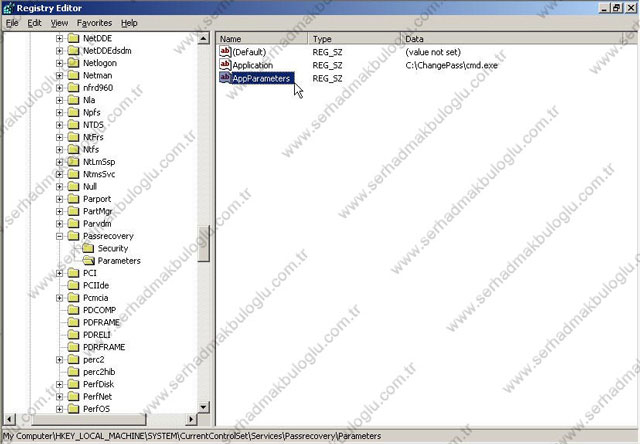This screenshot has width=640, height=444.
Task: Expand the PerfDisk key
Action: pos(60,384)
